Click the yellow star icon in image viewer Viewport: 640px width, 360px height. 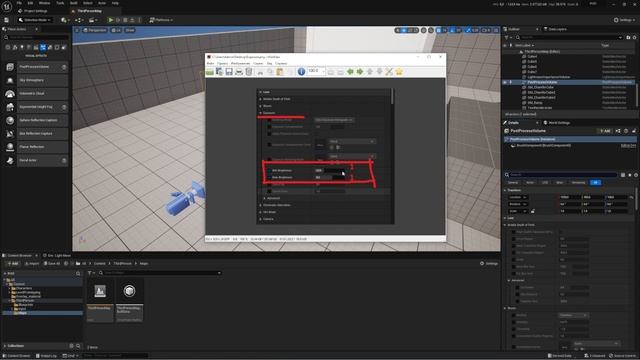coord(399,72)
